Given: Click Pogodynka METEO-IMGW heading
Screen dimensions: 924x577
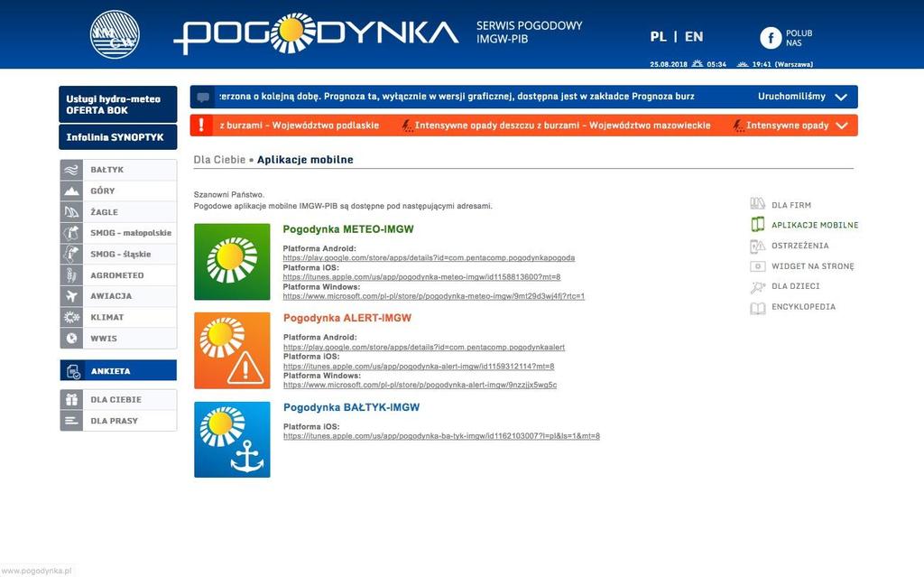Looking at the screenshot, I should tap(348, 229).
